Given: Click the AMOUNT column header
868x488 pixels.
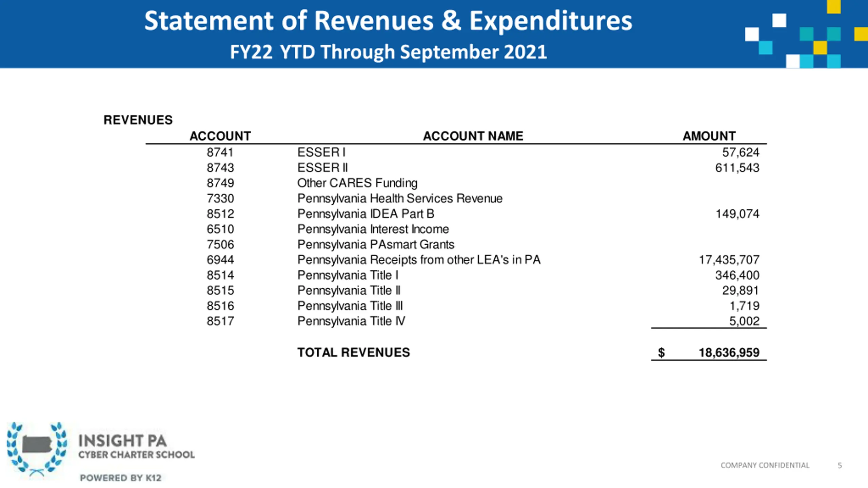Looking at the screenshot, I should pyautogui.click(x=709, y=136).
